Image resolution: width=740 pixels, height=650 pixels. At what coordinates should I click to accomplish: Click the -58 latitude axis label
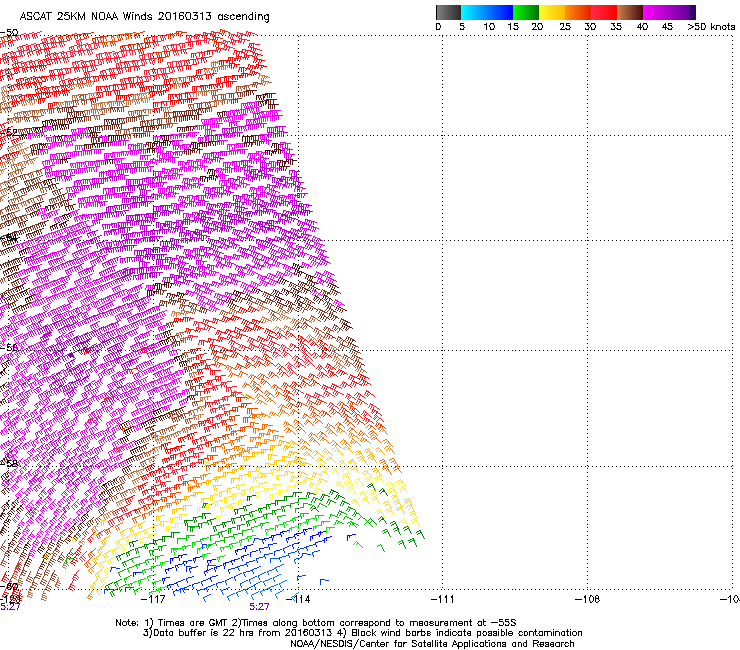click(9, 463)
